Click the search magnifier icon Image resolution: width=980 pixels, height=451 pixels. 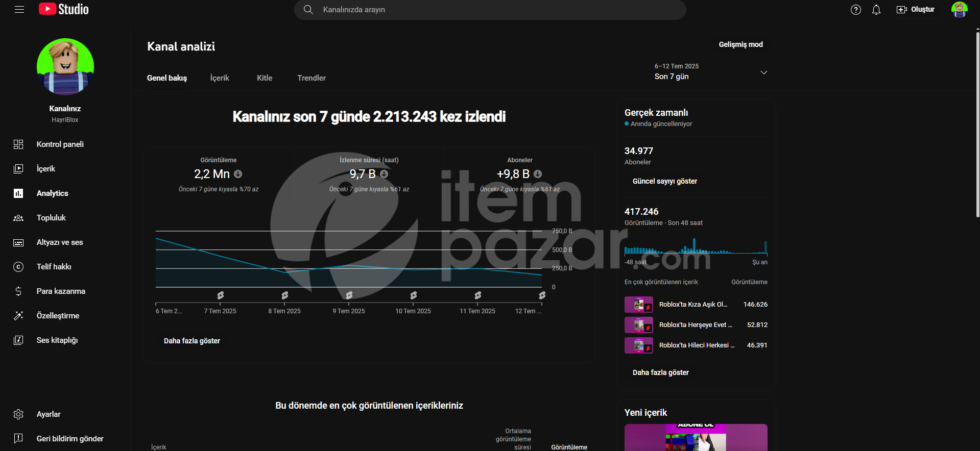pos(308,10)
